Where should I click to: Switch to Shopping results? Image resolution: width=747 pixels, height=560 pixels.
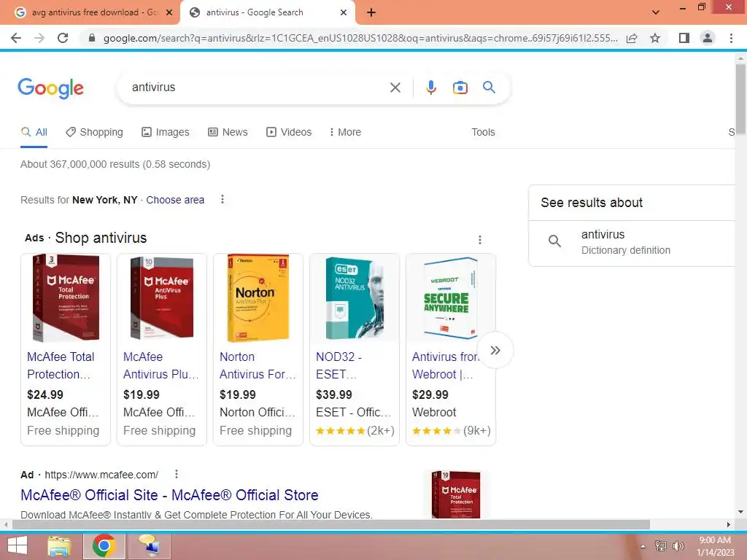94,132
